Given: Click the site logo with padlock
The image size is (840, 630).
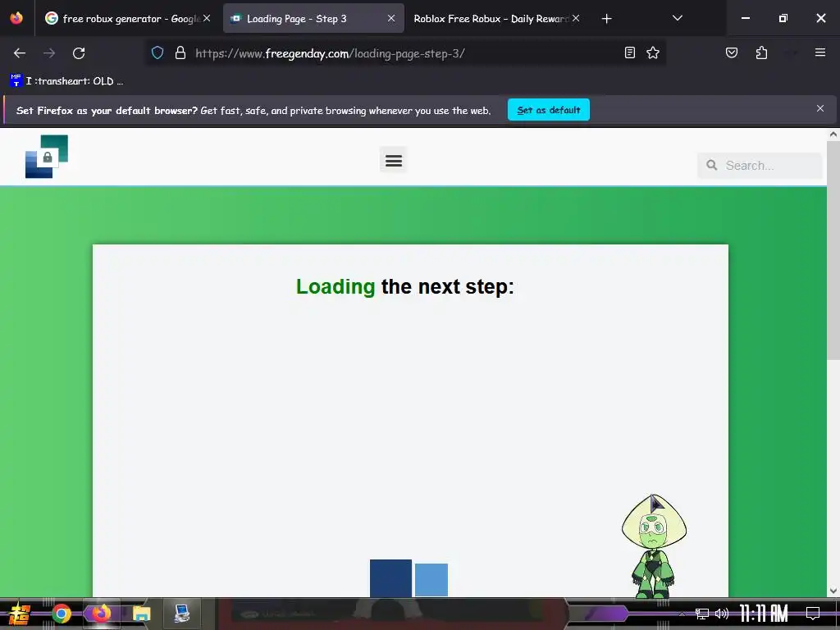Looking at the screenshot, I should (x=47, y=157).
